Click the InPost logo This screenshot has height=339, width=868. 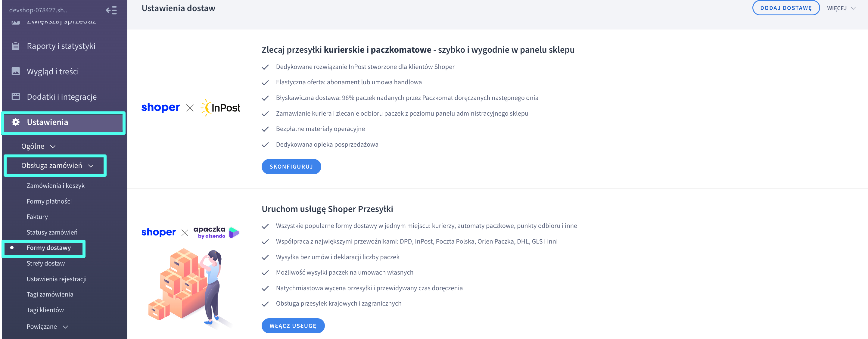point(221,107)
